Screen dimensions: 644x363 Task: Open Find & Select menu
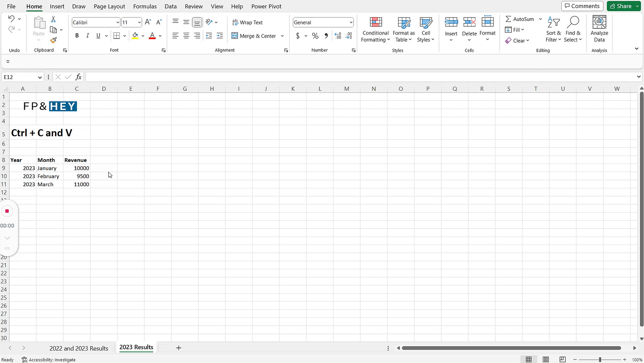tap(573, 30)
